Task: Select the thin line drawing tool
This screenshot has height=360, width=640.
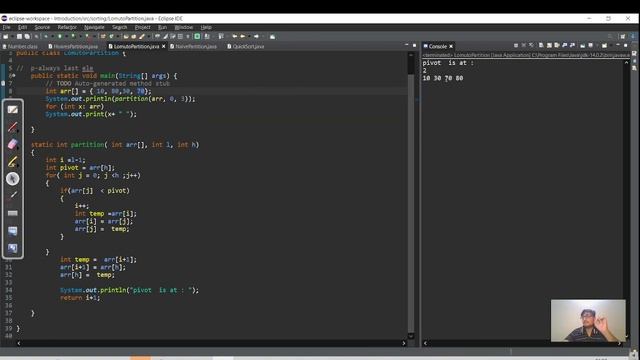Action: 13,195
